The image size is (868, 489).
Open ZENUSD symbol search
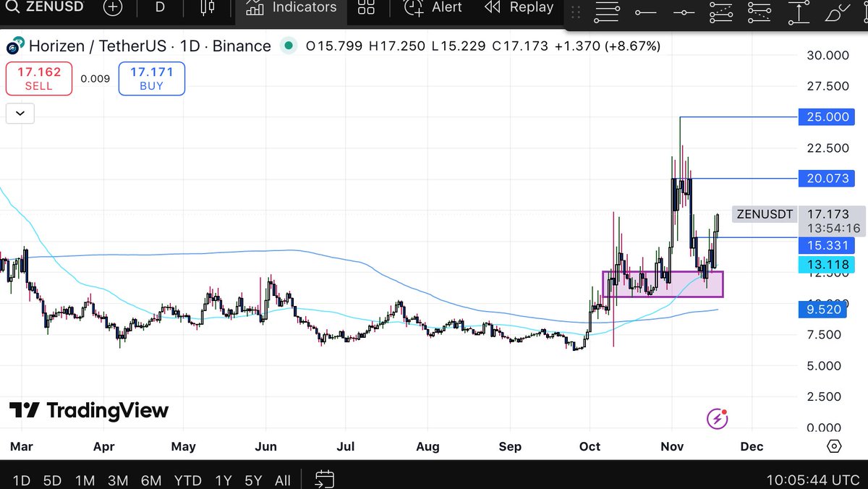pyautogui.click(x=46, y=7)
